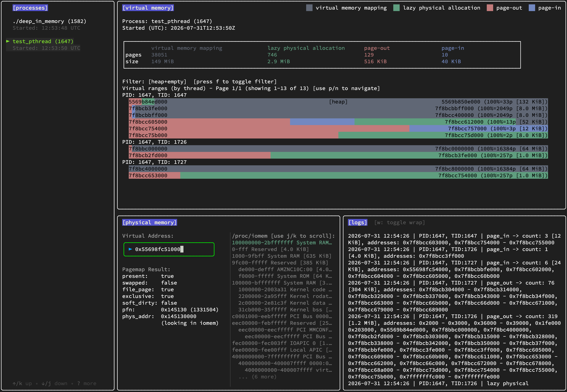This screenshot has width=567, height=392.
Task: Select the ./deep_in_memory (1582) process
Action: coord(49,21)
